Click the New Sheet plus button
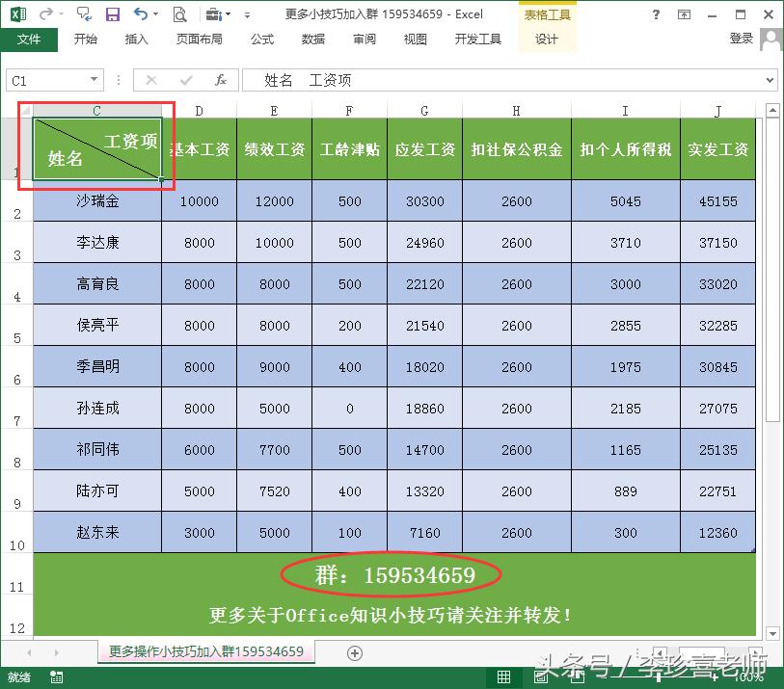 [354, 653]
